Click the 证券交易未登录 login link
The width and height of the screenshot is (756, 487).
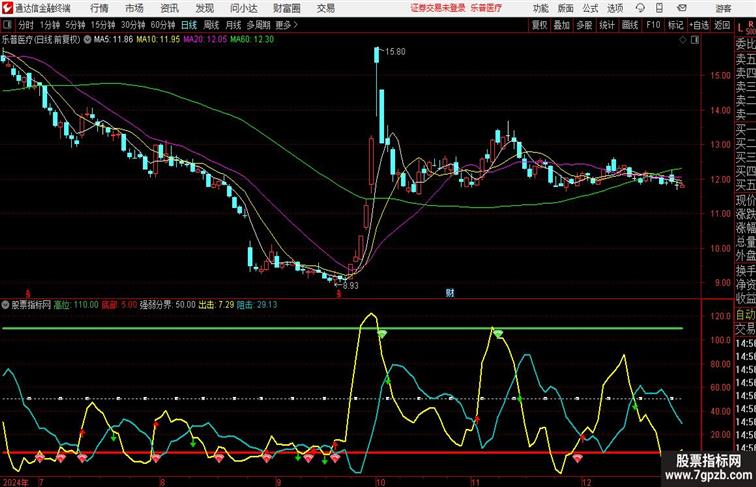coord(439,8)
